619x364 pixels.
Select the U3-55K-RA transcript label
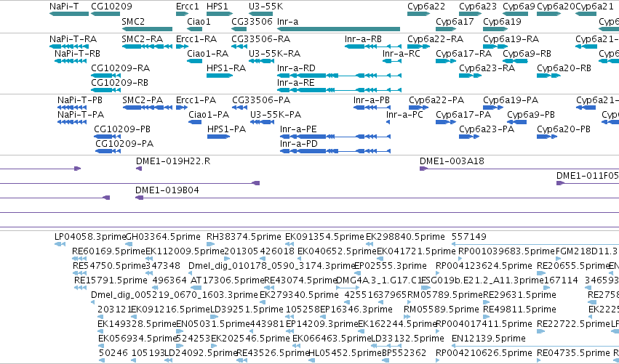[x=275, y=54]
